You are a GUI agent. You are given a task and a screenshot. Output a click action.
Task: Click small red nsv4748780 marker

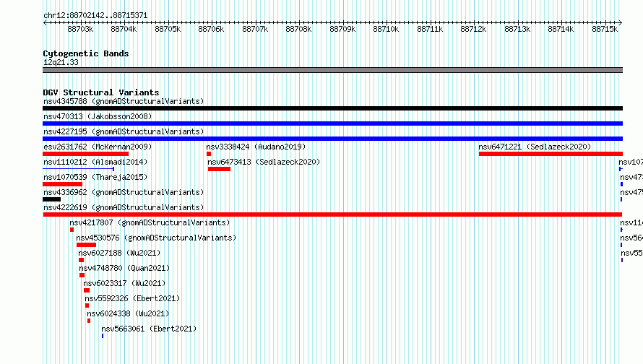click(x=82, y=275)
